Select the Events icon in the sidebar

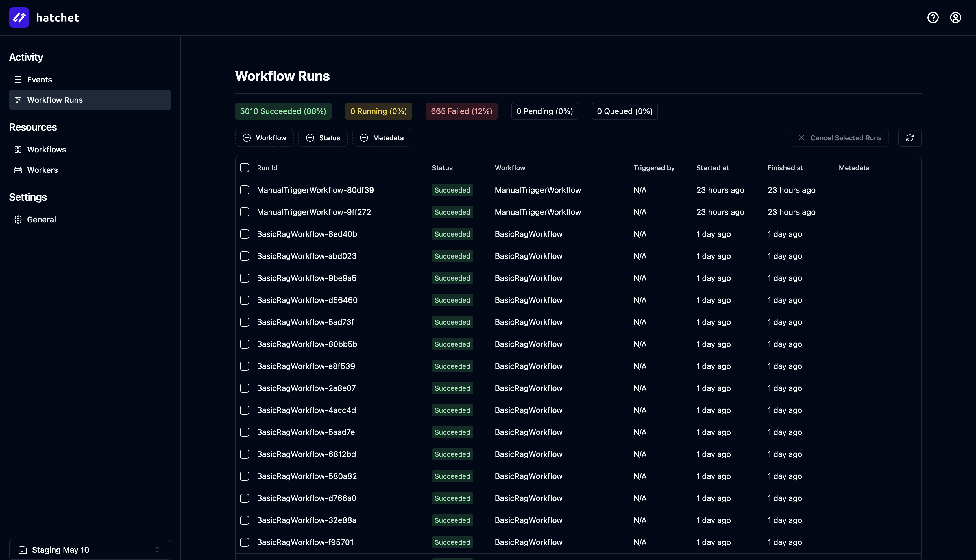(18, 80)
